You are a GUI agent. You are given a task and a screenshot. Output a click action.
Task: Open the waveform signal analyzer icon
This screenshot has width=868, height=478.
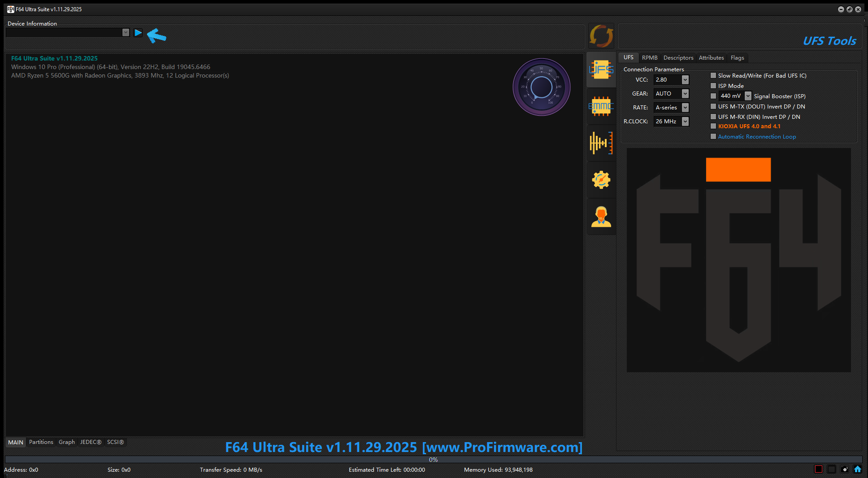tap(601, 143)
